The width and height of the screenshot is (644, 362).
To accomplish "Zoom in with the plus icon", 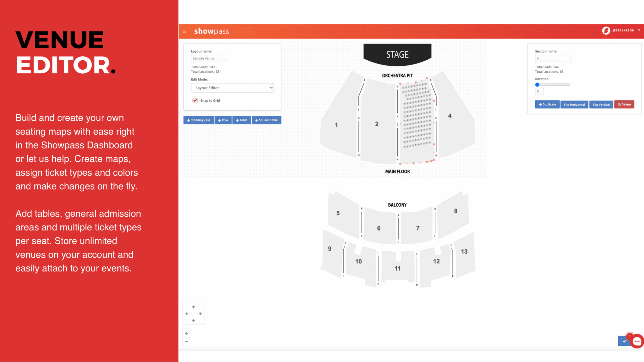I will 186,333.
